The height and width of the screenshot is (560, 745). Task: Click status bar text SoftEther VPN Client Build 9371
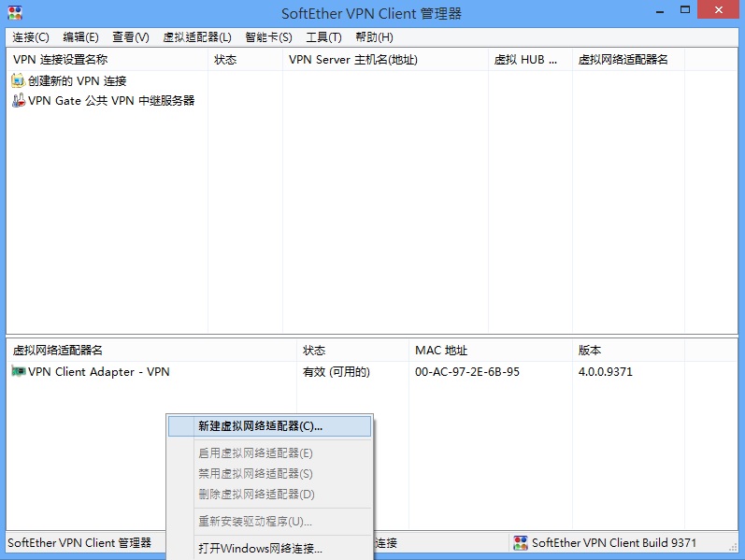pyautogui.click(x=614, y=543)
